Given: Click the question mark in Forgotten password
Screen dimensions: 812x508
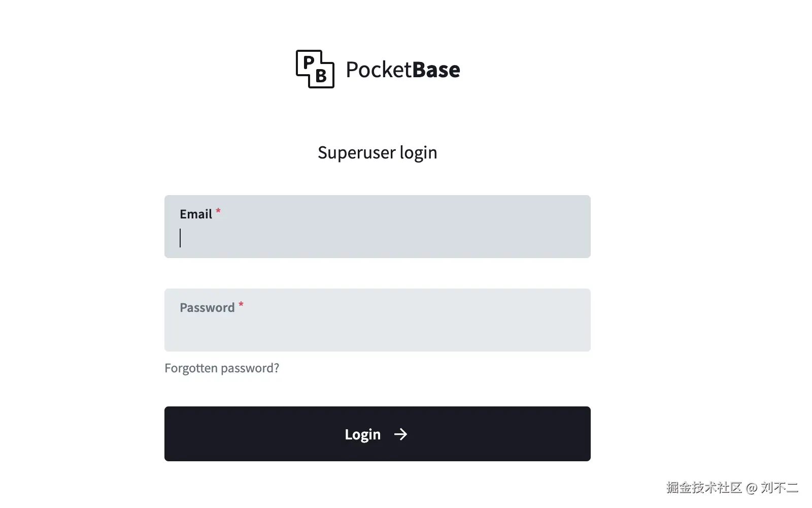Looking at the screenshot, I should (276, 368).
